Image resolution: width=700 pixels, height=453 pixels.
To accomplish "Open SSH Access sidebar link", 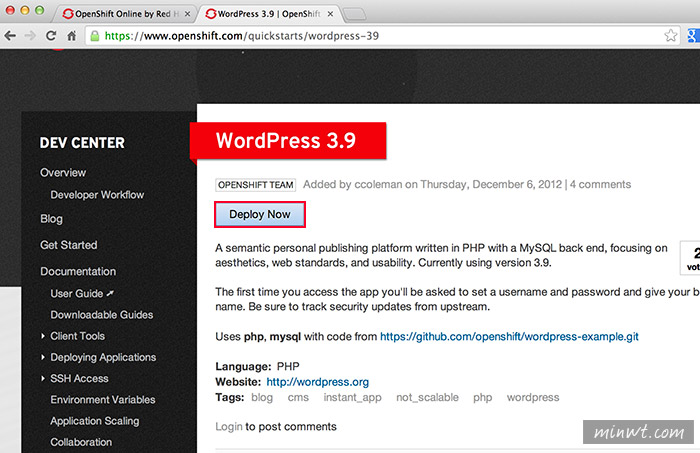I will [79, 378].
